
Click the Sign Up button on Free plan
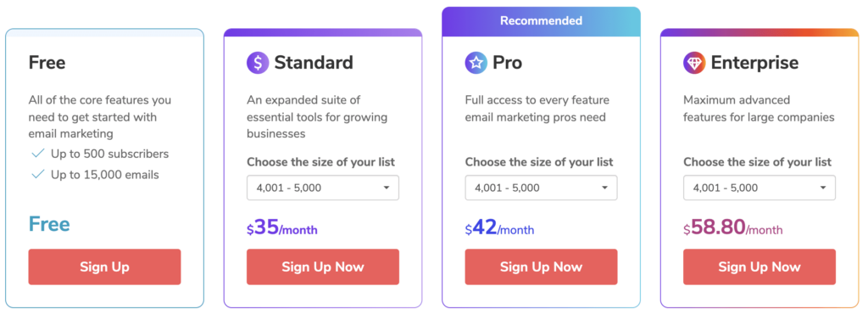(104, 267)
